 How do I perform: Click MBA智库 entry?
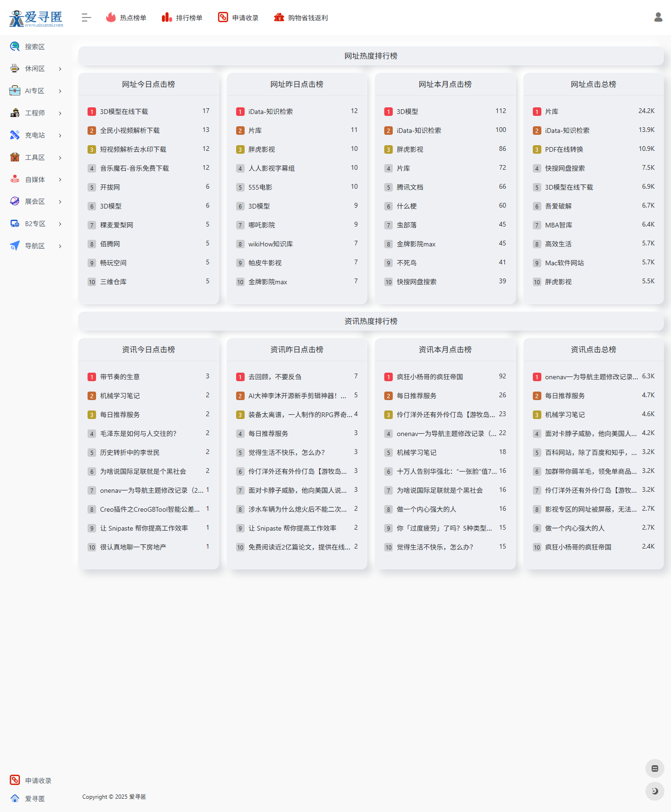point(559,225)
